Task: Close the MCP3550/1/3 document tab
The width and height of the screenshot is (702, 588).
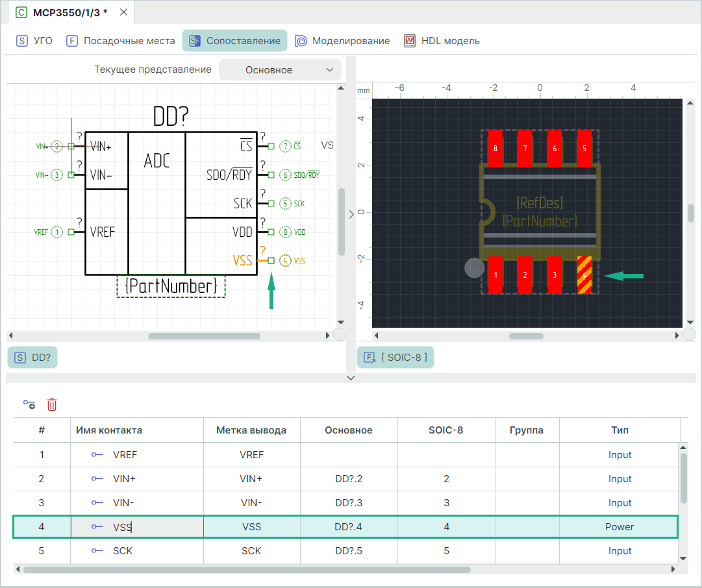Action: point(123,12)
